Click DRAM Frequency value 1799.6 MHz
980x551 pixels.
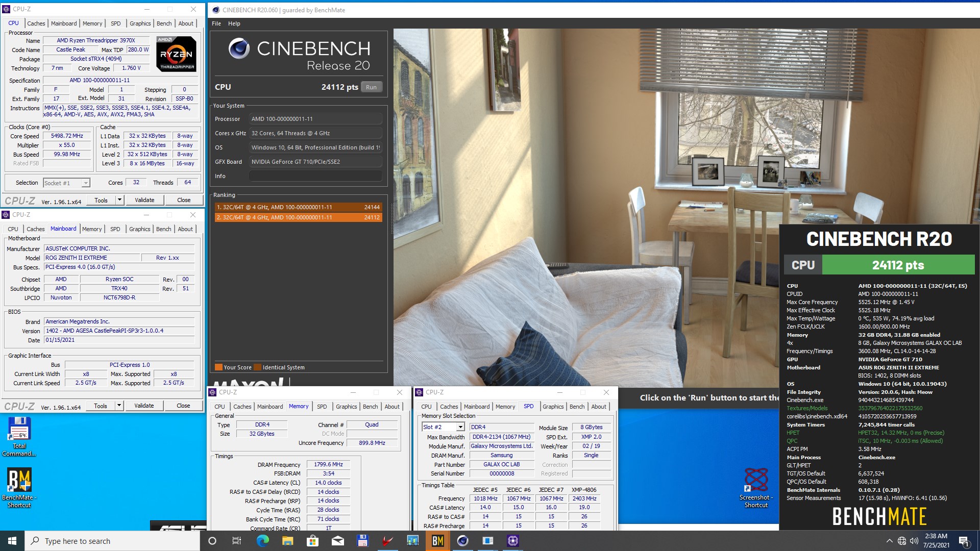328,465
